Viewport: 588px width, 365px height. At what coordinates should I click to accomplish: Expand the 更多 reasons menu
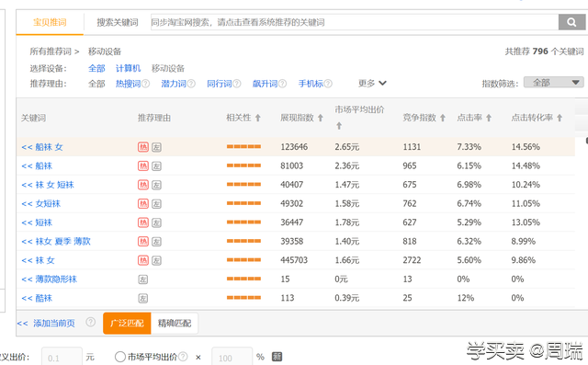coord(372,83)
